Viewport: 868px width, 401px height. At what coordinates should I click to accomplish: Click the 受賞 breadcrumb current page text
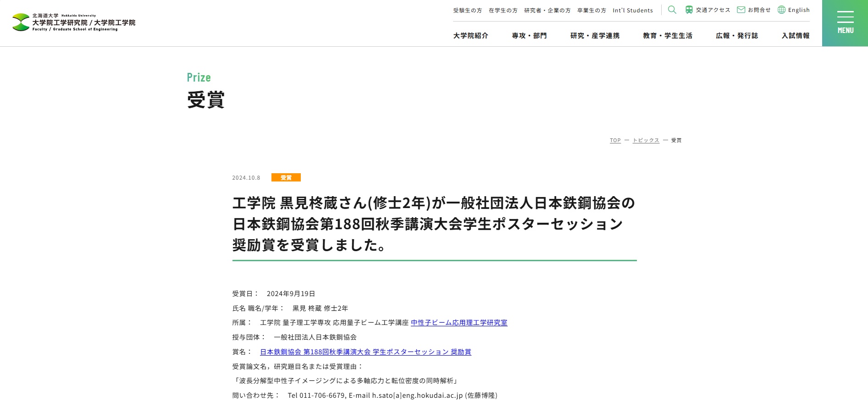click(676, 140)
